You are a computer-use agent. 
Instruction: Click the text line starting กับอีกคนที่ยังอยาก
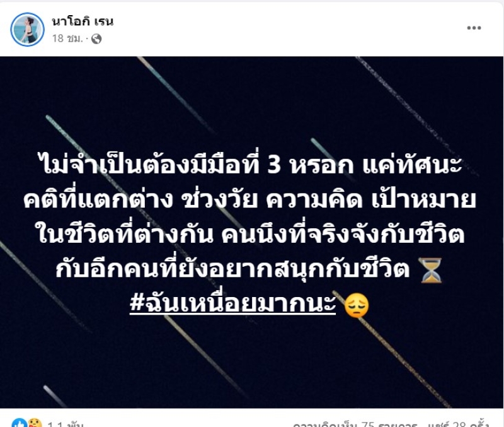tap(232, 269)
